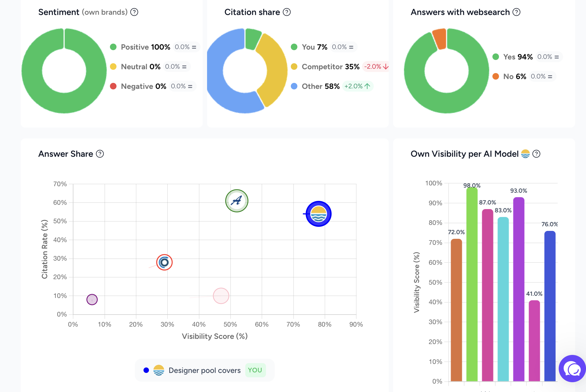The width and height of the screenshot is (586, 392).
Task: Click the Competitor yellow legend dot
Action: pyautogui.click(x=294, y=67)
